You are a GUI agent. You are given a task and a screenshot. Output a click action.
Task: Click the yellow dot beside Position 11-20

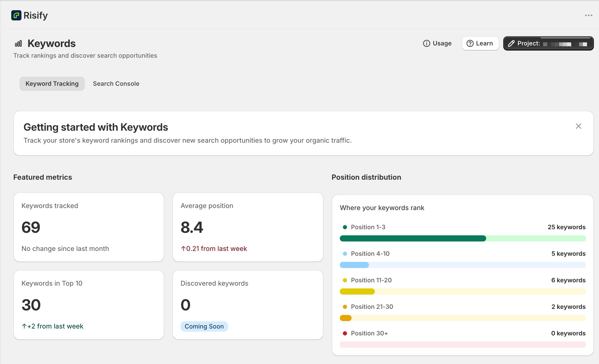pyautogui.click(x=345, y=280)
